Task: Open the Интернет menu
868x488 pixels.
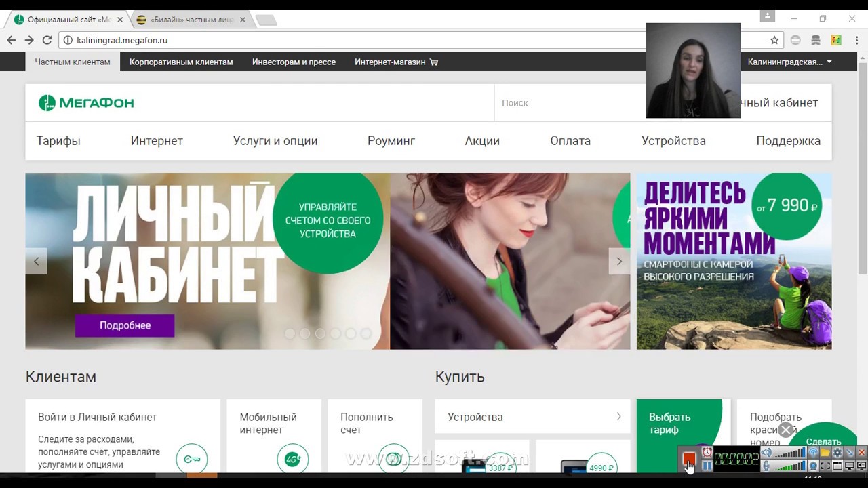Action: [157, 141]
